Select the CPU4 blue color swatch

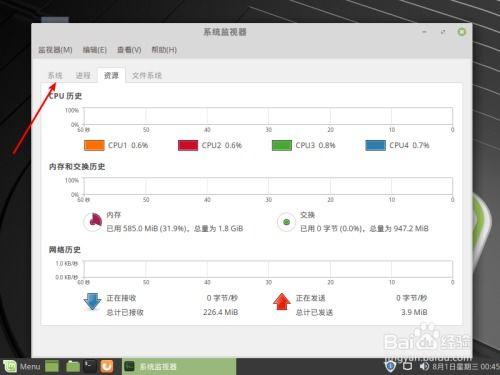tap(376, 145)
